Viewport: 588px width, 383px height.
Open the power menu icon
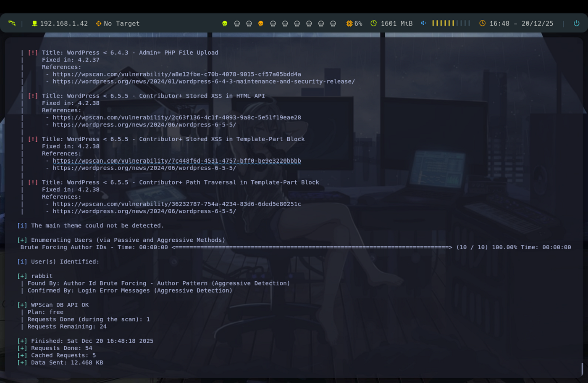click(577, 24)
